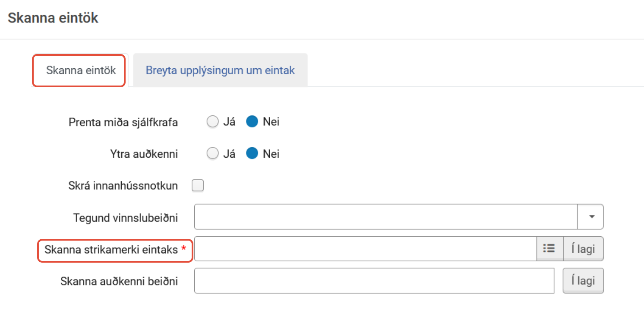The image size is (644, 327).
Task: Click the Skrá innanhússnotkun label text
Action: coord(123,186)
